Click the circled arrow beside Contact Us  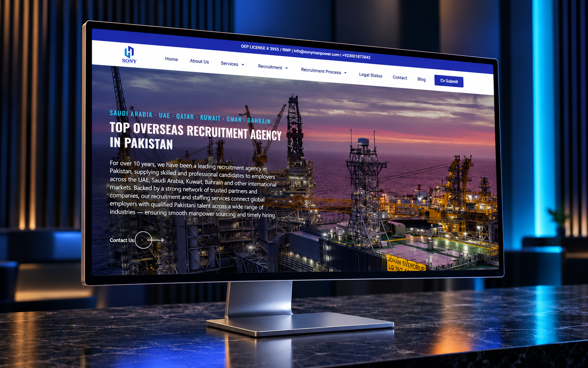143,240
